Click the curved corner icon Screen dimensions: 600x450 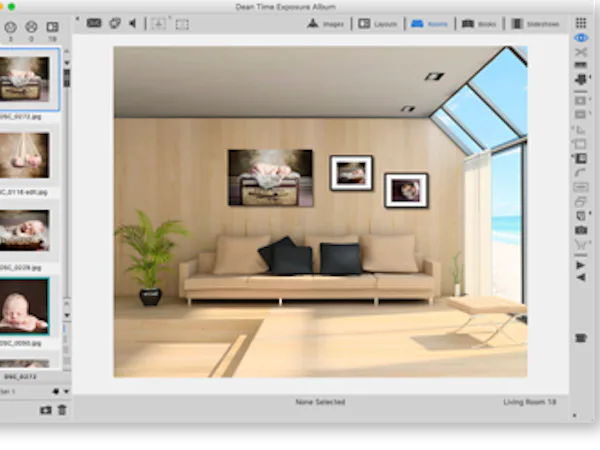click(580, 173)
